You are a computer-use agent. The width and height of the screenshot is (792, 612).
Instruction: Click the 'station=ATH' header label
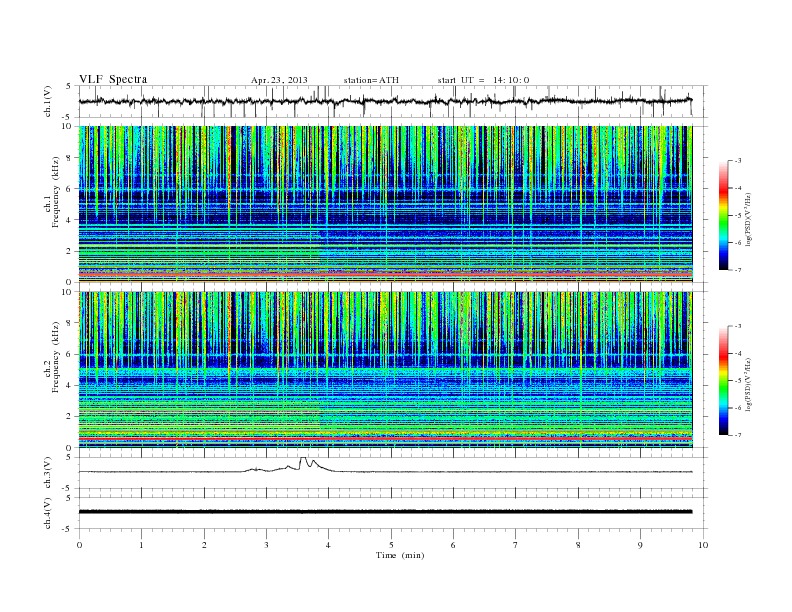(371, 80)
